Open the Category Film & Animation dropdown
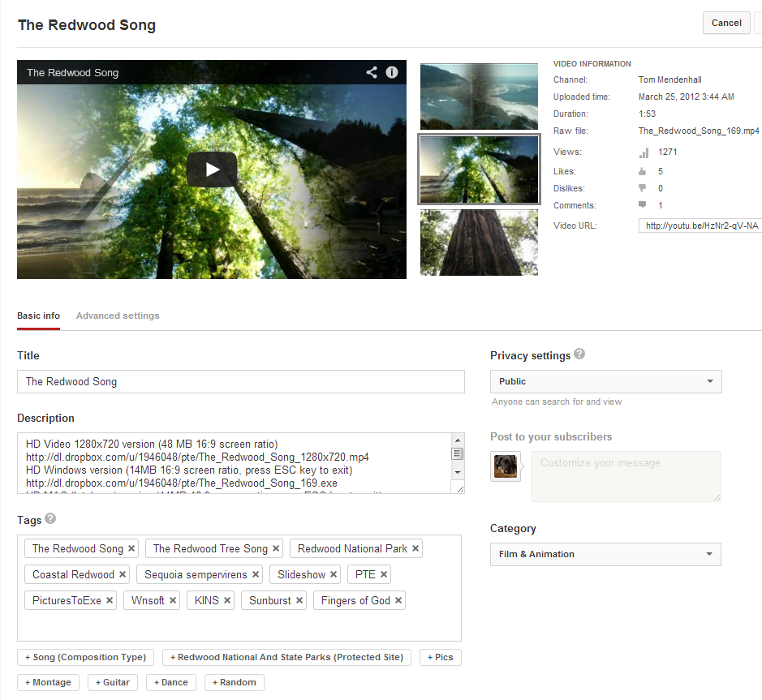This screenshot has width=762, height=700. [605, 554]
